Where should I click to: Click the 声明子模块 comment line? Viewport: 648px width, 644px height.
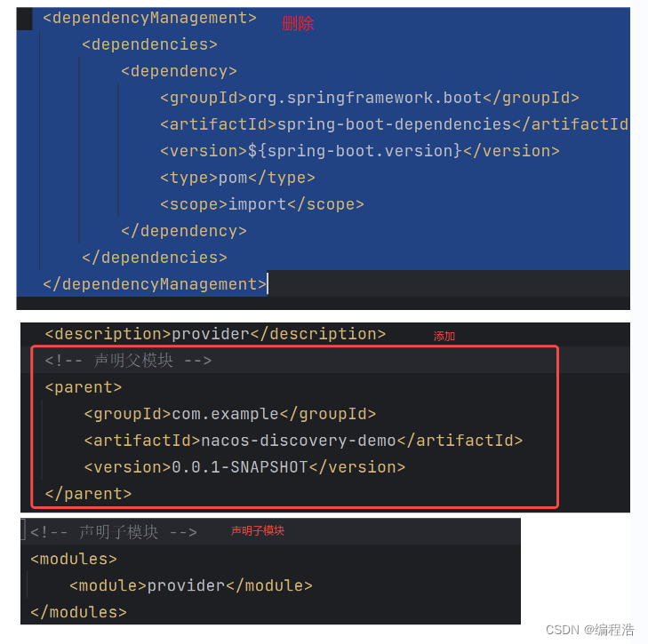pos(114,532)
